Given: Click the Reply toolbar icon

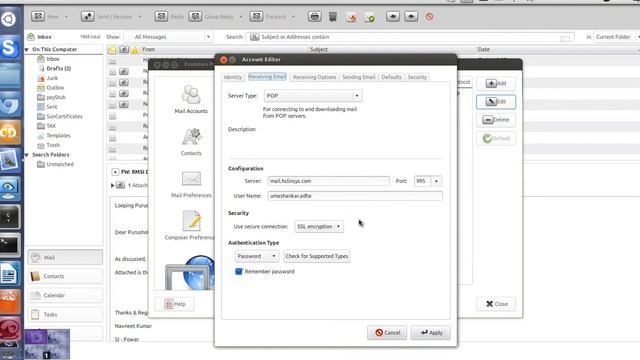Looking at the screenshot, I should coord(161,16).
